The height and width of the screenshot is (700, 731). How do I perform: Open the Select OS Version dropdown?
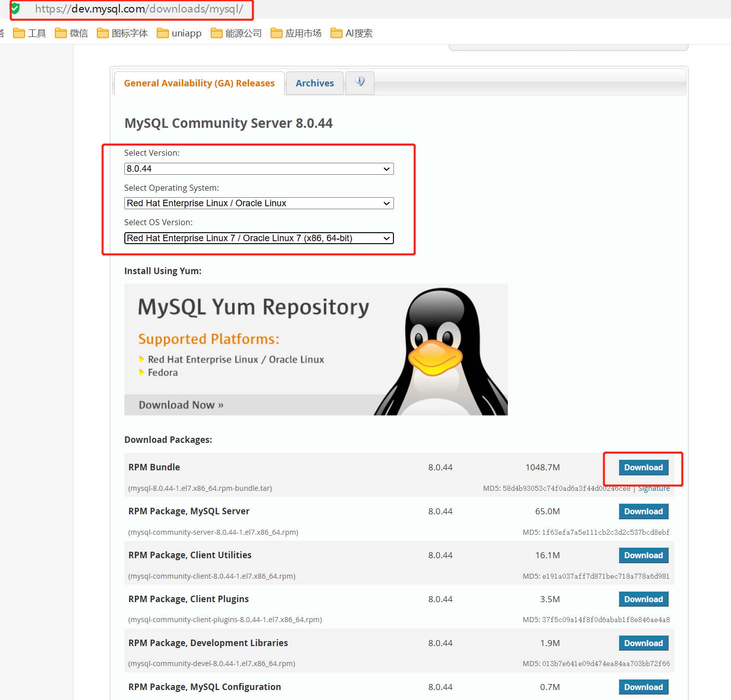coord(259,238)
